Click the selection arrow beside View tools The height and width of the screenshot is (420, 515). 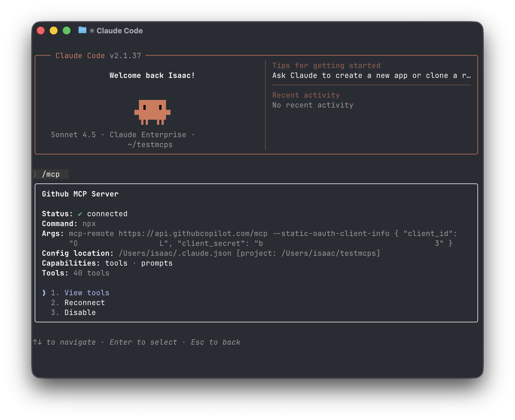44,293
